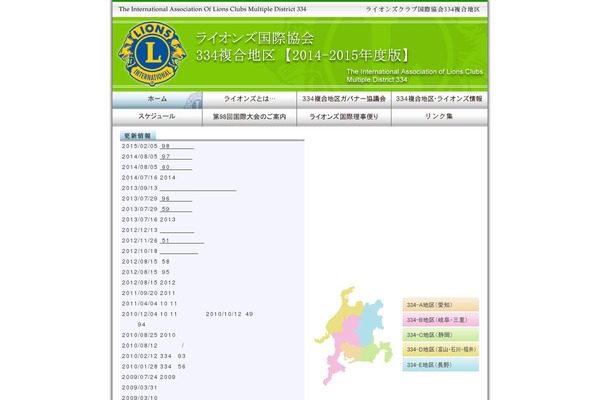Open the 2014/08/05 60 update link
The width and height of the screenshot is (600, 400).
pyautogui.click(x=176, y=167)
